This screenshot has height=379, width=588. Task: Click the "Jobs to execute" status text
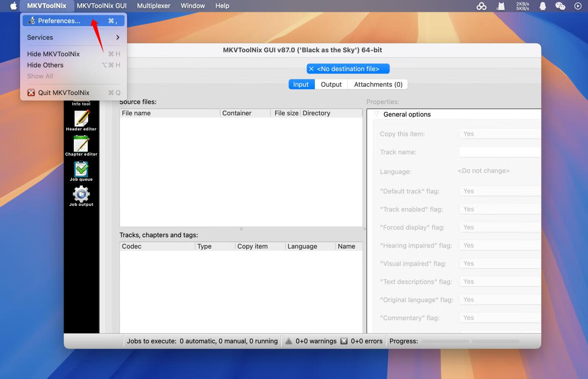(202, 341)
